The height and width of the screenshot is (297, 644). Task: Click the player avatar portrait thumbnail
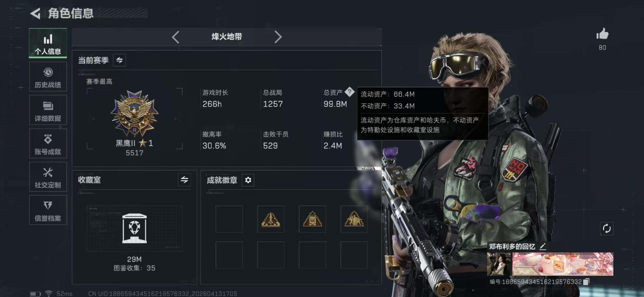point(499,264)
